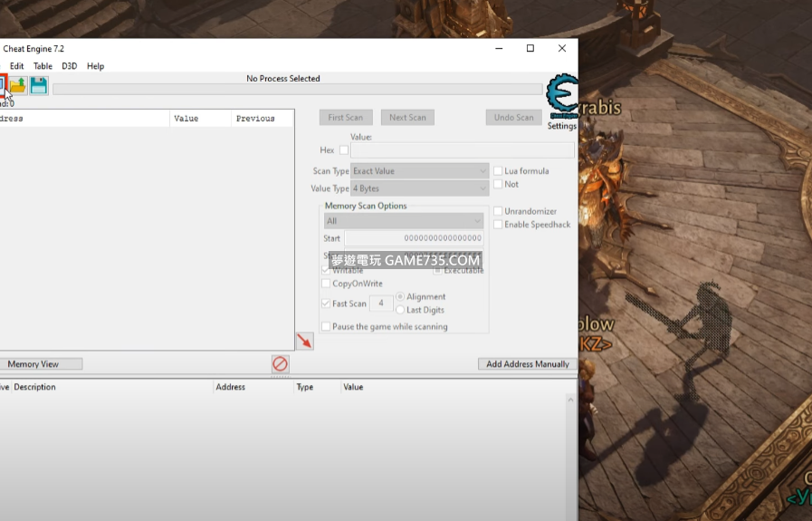Click the red arrow add address icon
Image resolution: width=812 pixels, height=521 pixels.
pyautogui.click(x=304, y=341)
